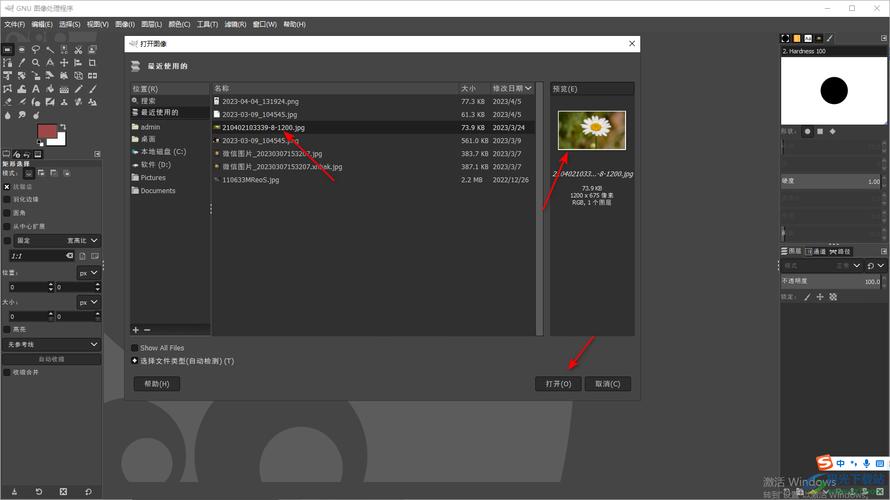Enable the 圆角 rounded corners checkbox
The image size is (890, 500).
tap(7, 213)
